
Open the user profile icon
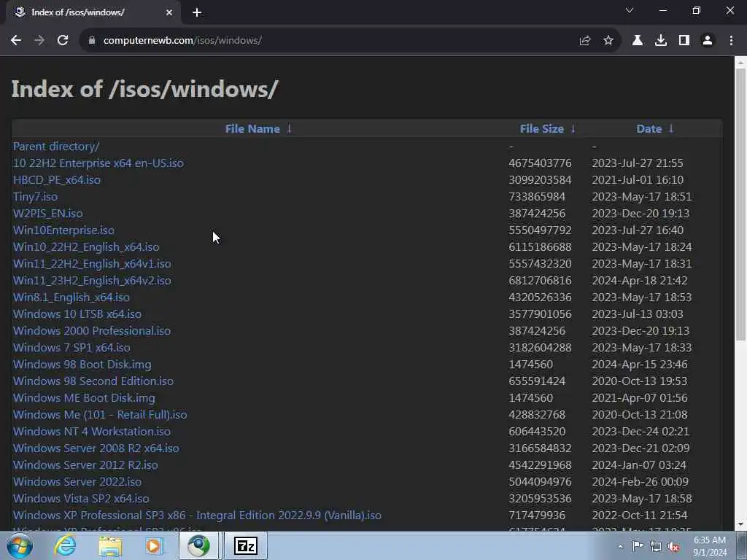708,41
